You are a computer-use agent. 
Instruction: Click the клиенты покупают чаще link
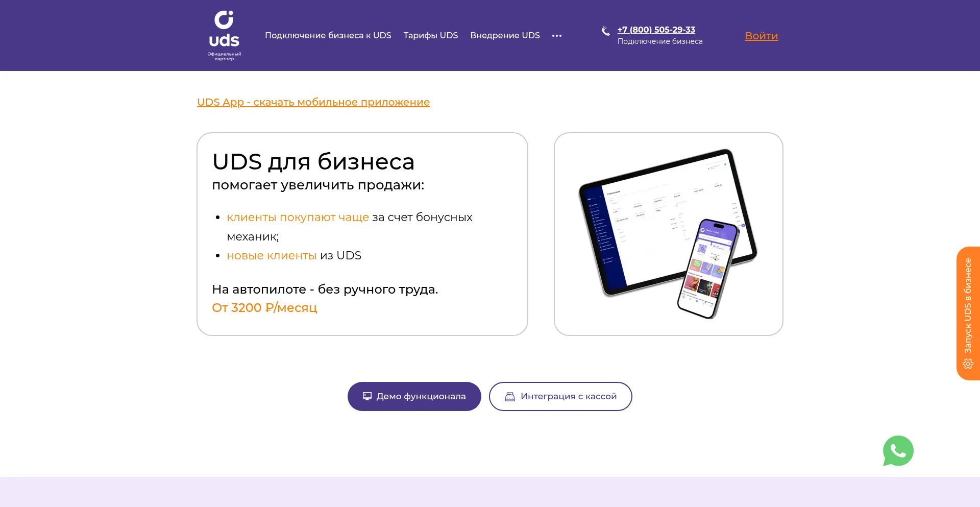(x=298, y=217)
